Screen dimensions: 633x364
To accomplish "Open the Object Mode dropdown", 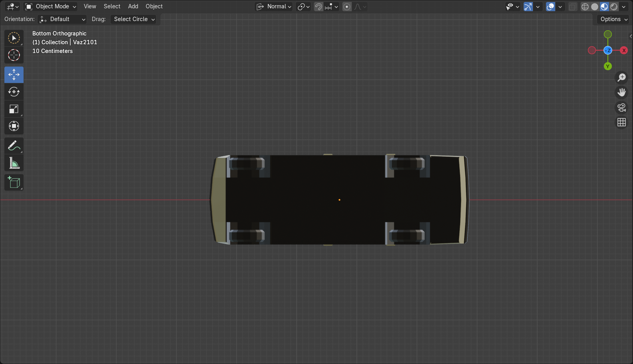I will (50, 6).
